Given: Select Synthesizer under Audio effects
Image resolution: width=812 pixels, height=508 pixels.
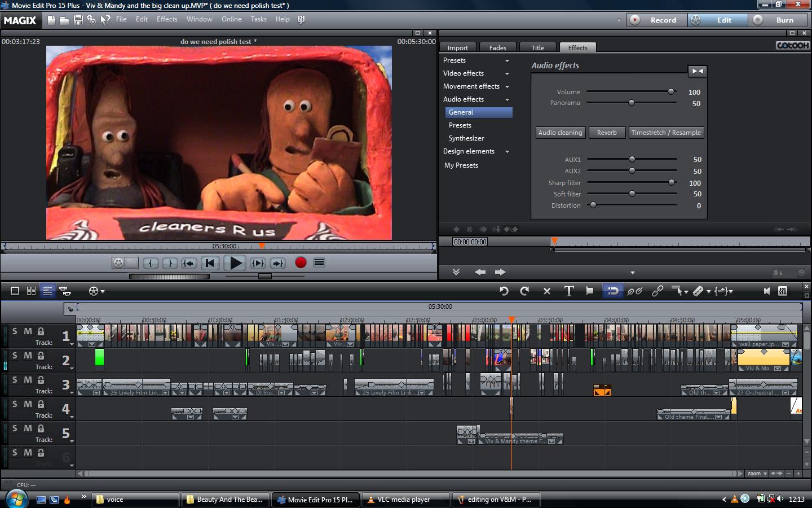Looking at the screenshot, I should (466, 138).
